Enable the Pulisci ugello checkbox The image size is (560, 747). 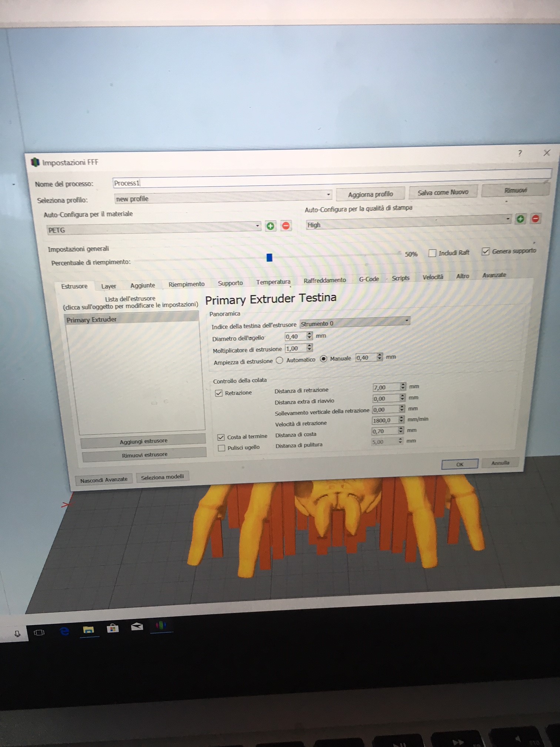pyautogui.click(x=221, y=448)
